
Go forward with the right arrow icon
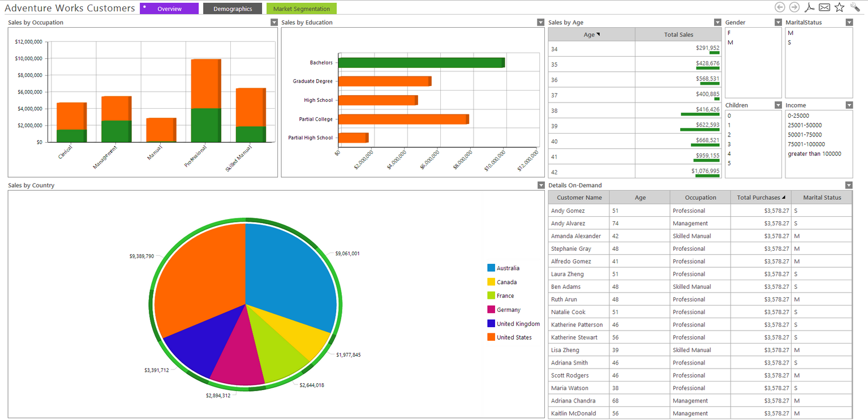tap(794, 7)
